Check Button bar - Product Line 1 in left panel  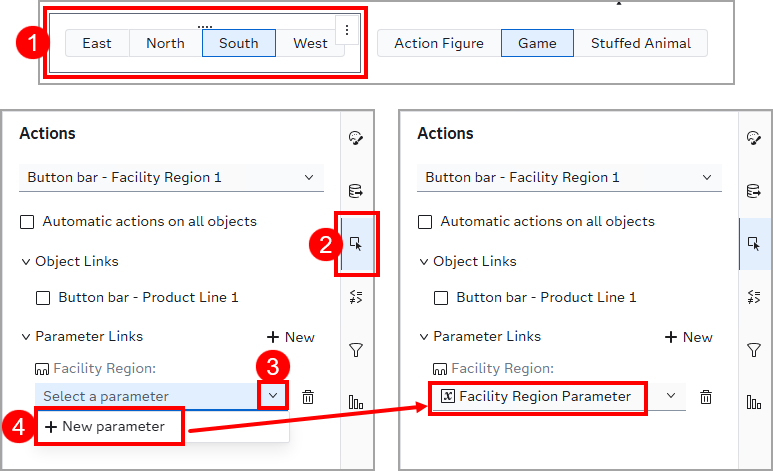tap(43, 298)
